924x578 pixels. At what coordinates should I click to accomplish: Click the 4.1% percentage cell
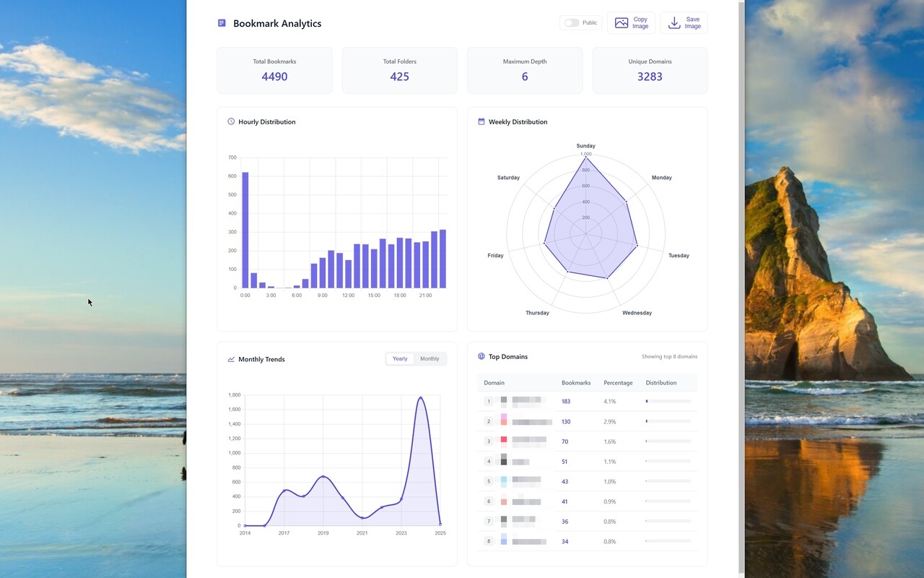coord(610,401)
